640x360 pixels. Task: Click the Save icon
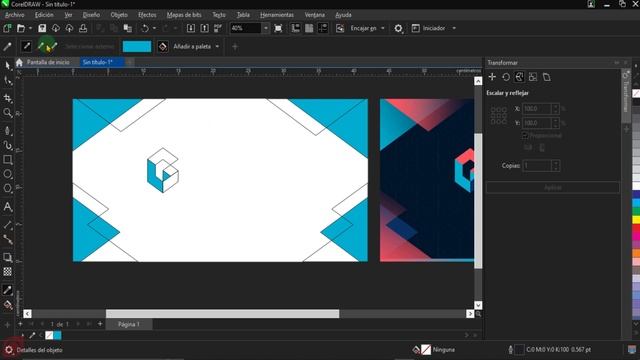point(42,28)
